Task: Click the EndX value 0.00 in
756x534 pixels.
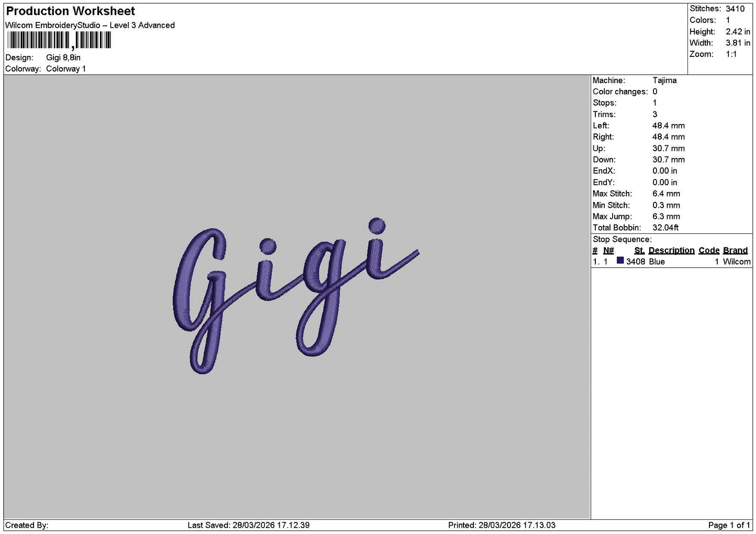Action: (665, 171)
